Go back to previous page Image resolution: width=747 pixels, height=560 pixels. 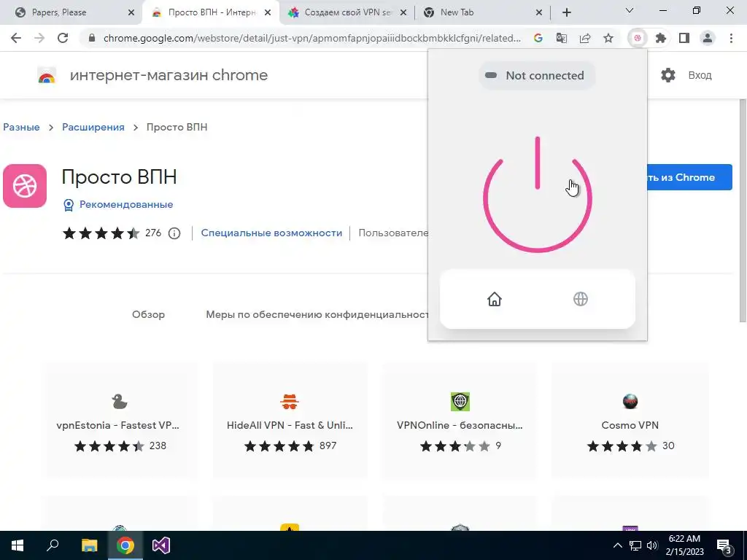[x=16, y=38]
